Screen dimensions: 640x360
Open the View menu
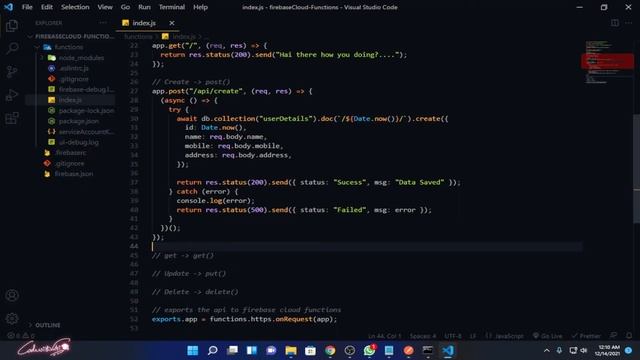[104, 7]
